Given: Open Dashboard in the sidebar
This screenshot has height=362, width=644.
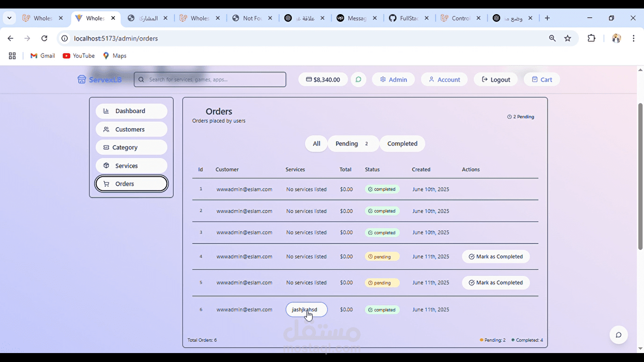Looking at the screenshot, I should tap(131, 111).
